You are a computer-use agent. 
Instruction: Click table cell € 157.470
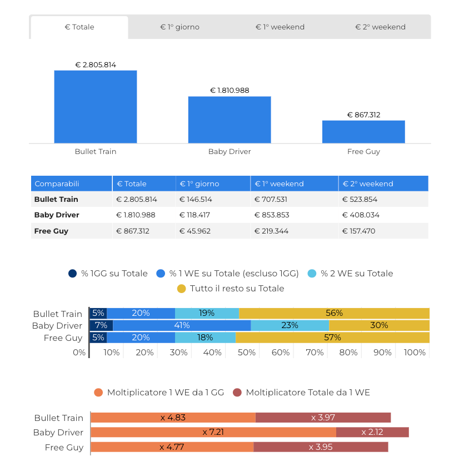383,231
